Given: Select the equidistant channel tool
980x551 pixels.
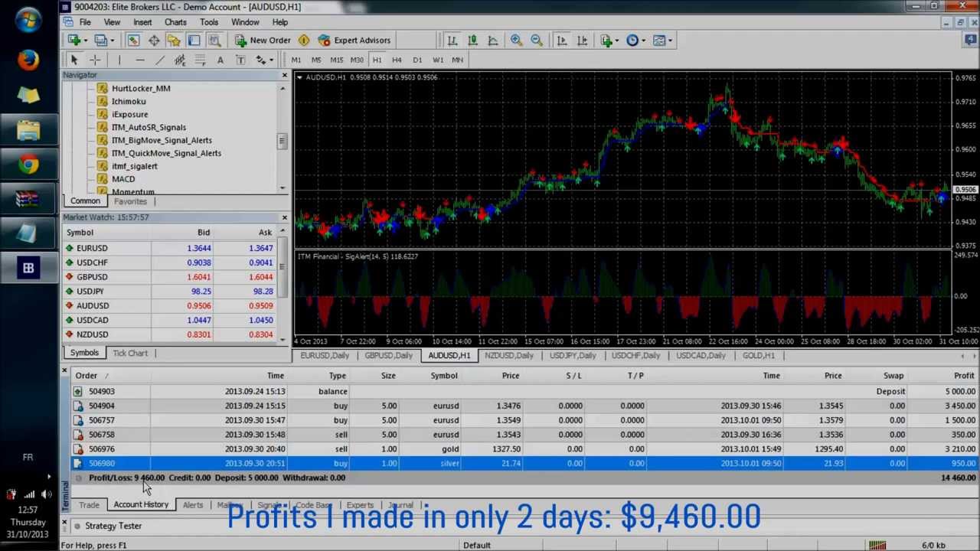Looking at the screenshot, I should 180,60.
